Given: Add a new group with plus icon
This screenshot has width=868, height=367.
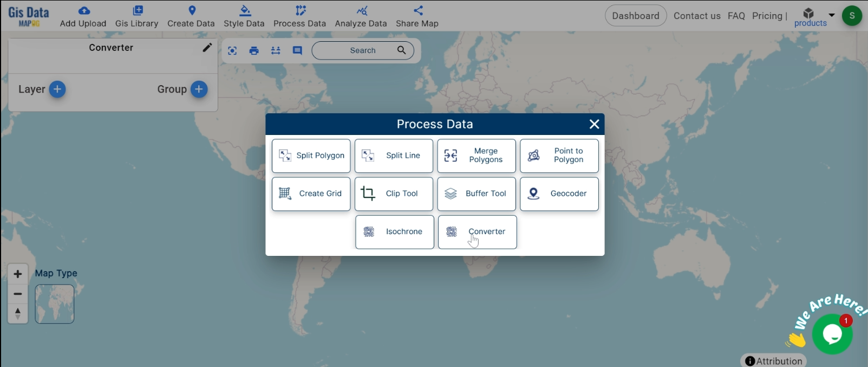Looking at the screenshot, I should click(199, 89).
